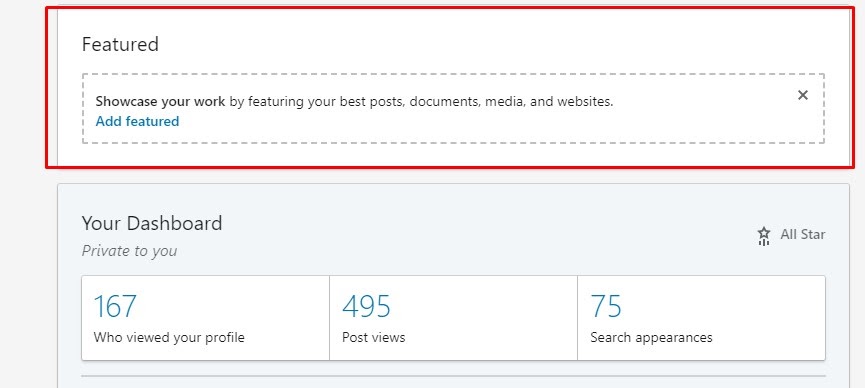Click the featuring your best posts description
Screen dimensions: 865x388
(x=421, y=102)
